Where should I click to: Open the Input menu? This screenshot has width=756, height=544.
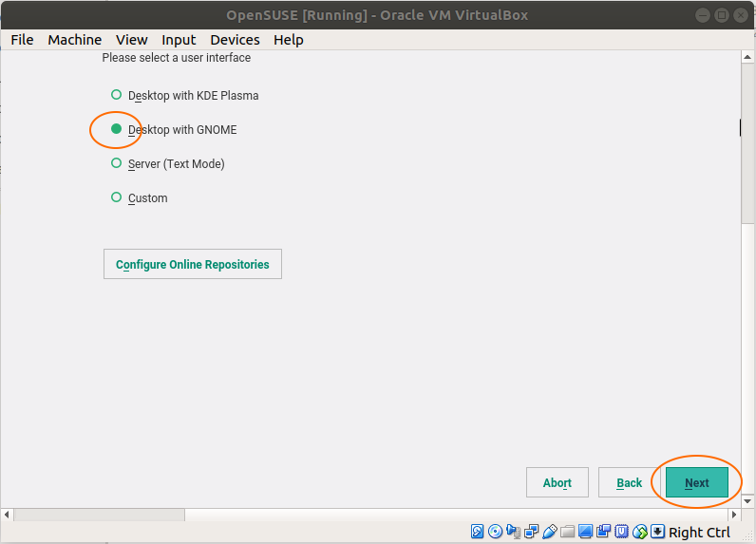pos(179,40)
